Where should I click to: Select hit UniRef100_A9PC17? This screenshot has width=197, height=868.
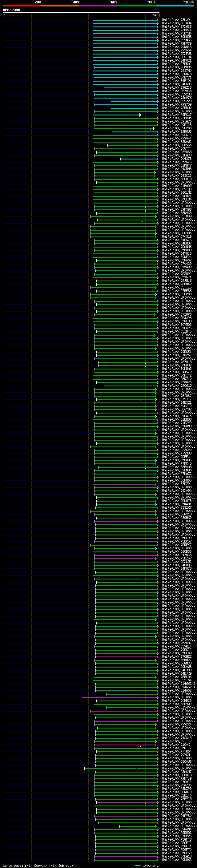(176, 115)
